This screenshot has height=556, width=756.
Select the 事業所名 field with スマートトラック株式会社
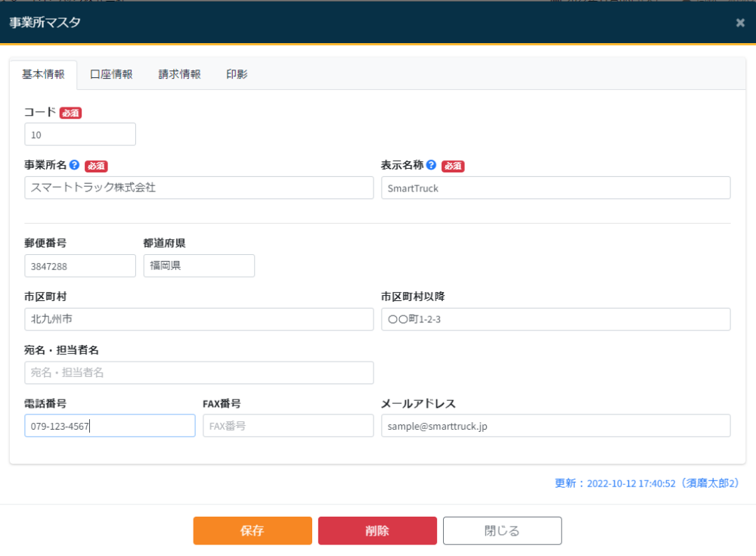[x=199, y=188]
